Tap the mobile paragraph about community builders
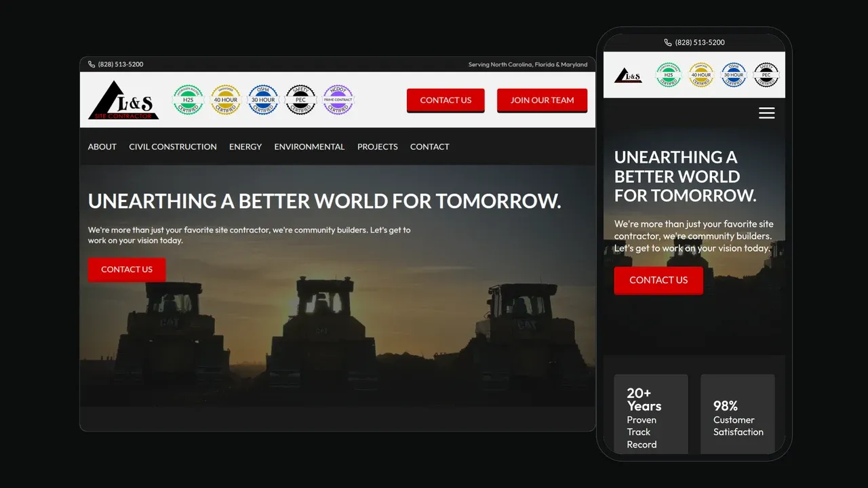 pyautogui.click(x=694, y=236)
